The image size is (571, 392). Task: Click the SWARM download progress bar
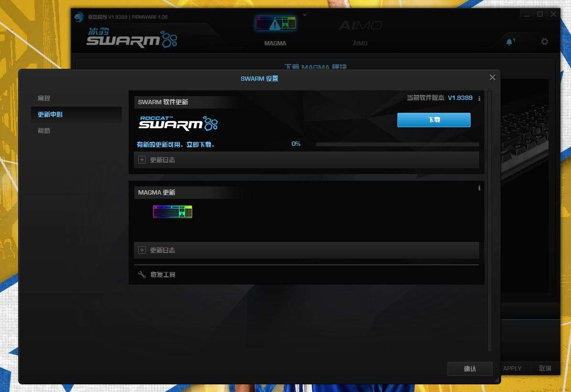click(397, 144)
